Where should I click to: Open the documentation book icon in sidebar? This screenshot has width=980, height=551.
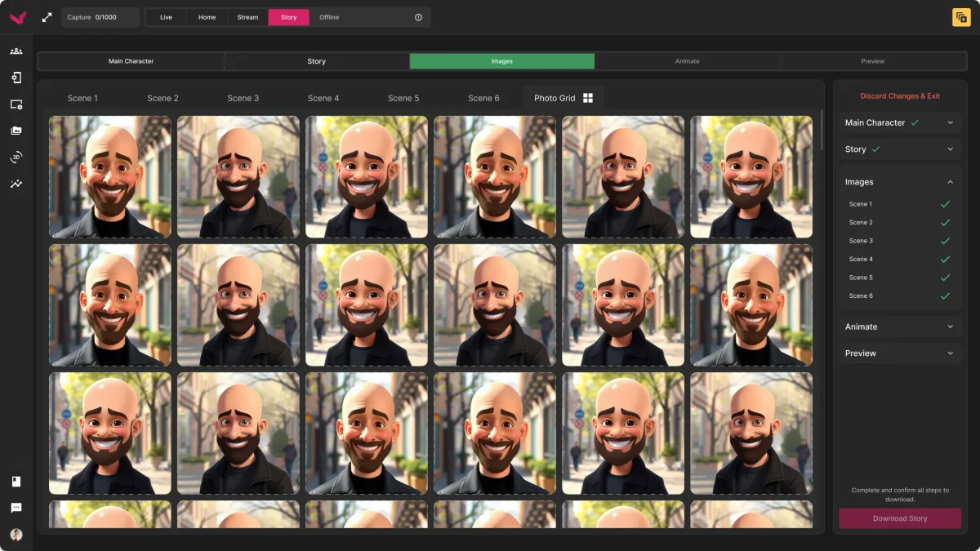tap(16, 482)
